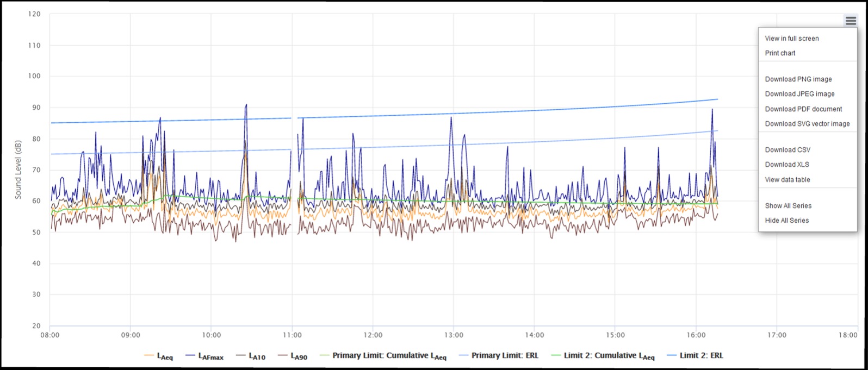868x370 pixels.
Task: Click the 120 y-axis value
Action: click(35, 14)
